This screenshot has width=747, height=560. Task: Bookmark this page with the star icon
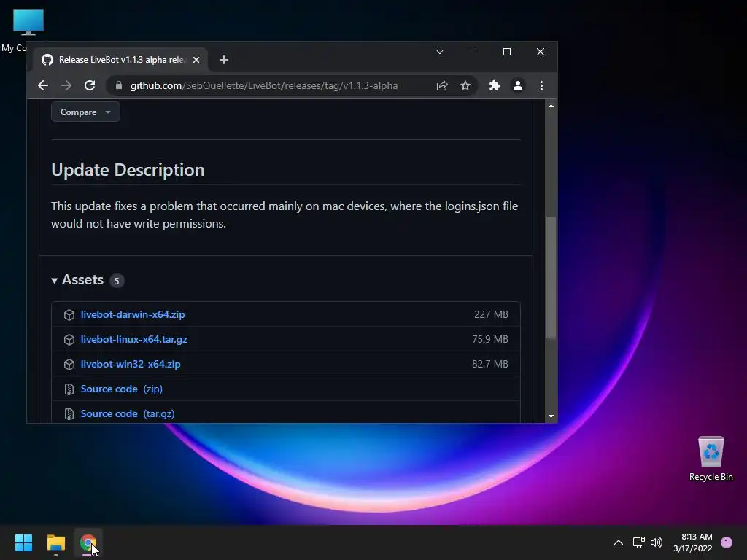click(465, 86)
